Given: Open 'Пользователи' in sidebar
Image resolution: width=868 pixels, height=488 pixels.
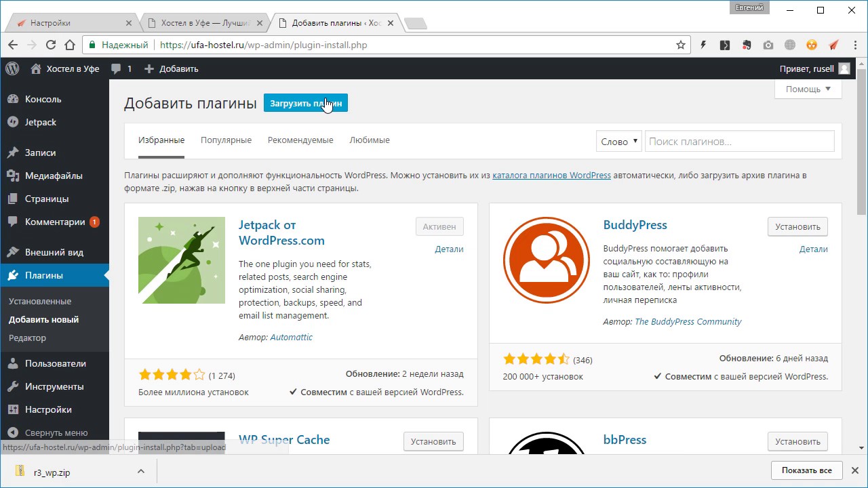Looking at the screenshot, I should [x=54, y=363].
